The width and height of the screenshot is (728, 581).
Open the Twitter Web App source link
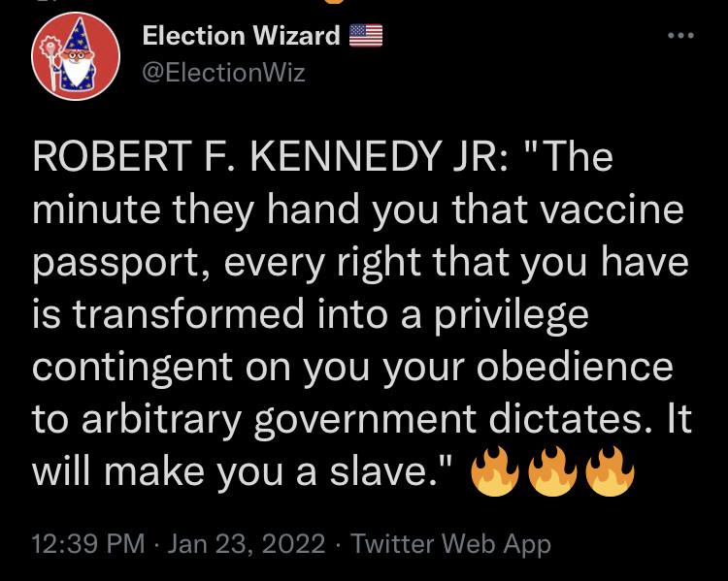tap(450, 544)
